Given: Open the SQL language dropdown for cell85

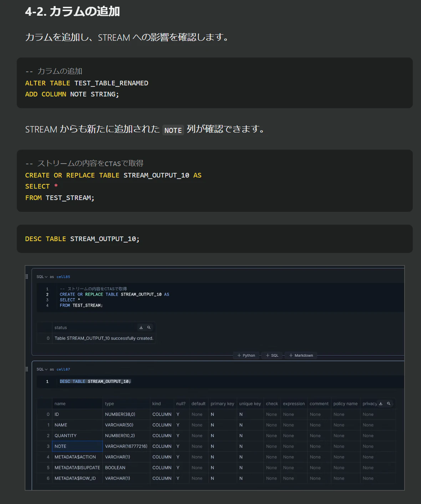Looking at the screenshot, I should (42, 277).
